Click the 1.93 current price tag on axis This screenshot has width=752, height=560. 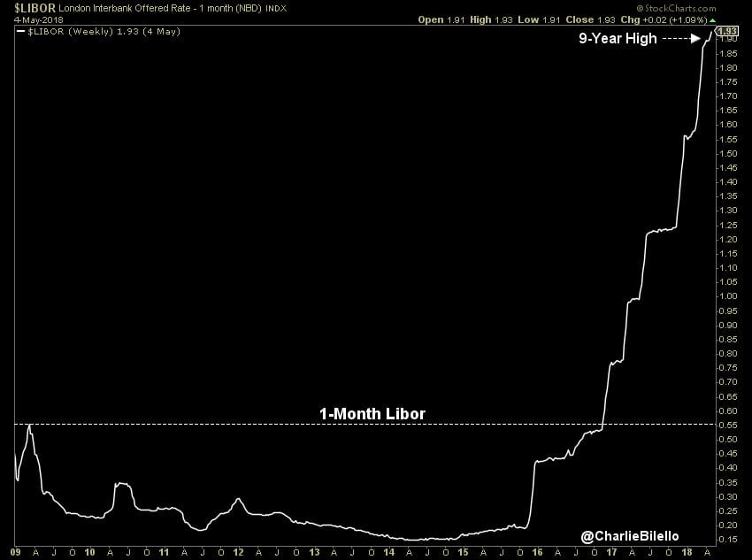pos(727,31)
